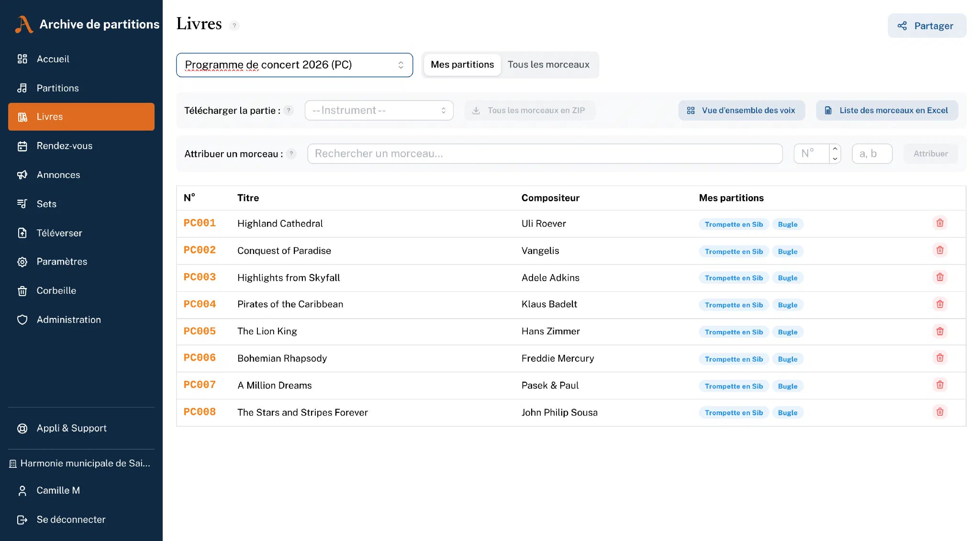The height and width of the screenshot is (541, 980).
Task: Click trash icon for Conquest of Paradise
Action: (x=940, y=250)
